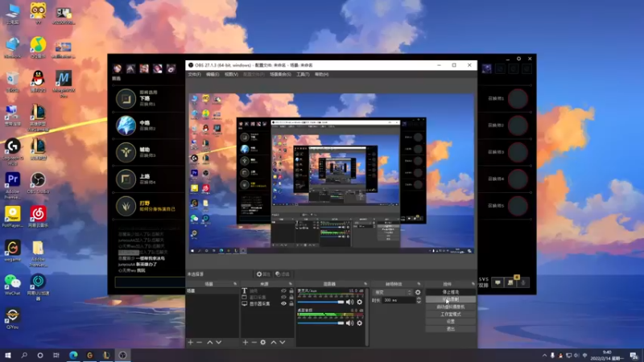Open WeChat desktop shortcut
Screen dimensions: 644x362
[12, 285]
